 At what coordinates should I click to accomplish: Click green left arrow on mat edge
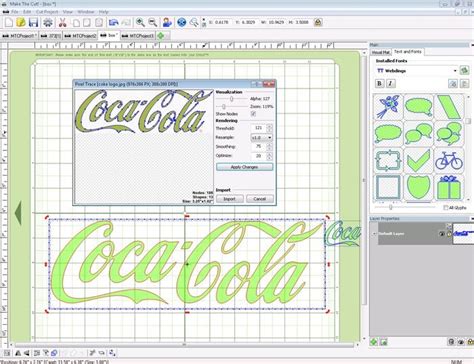tap(18, 213)
